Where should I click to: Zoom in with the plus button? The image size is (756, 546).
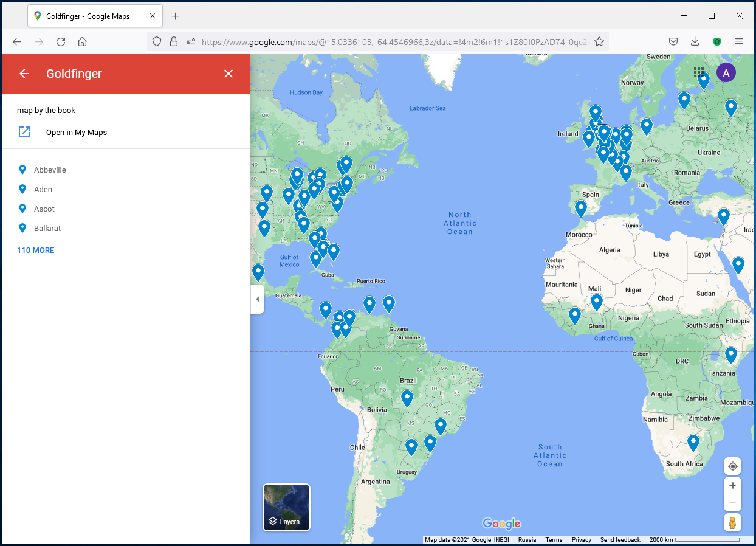[733, 485]
